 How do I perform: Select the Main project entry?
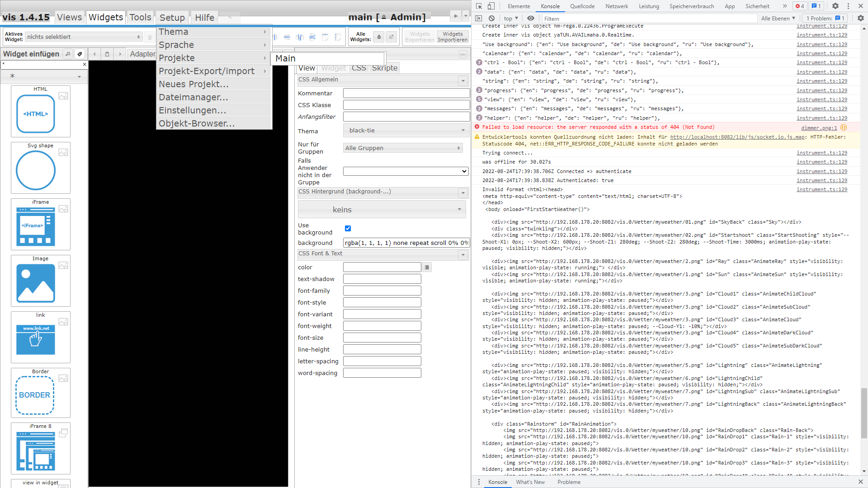[328, 59]
